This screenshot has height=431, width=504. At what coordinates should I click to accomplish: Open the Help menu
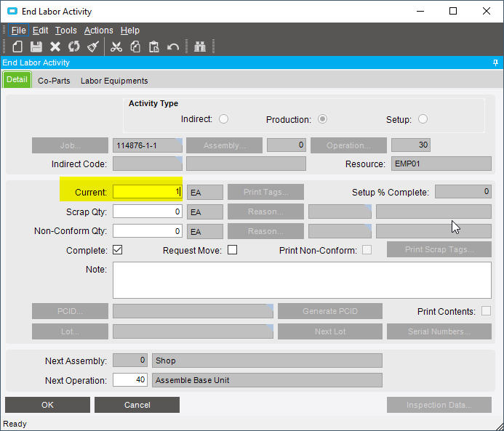coord(130,31)
